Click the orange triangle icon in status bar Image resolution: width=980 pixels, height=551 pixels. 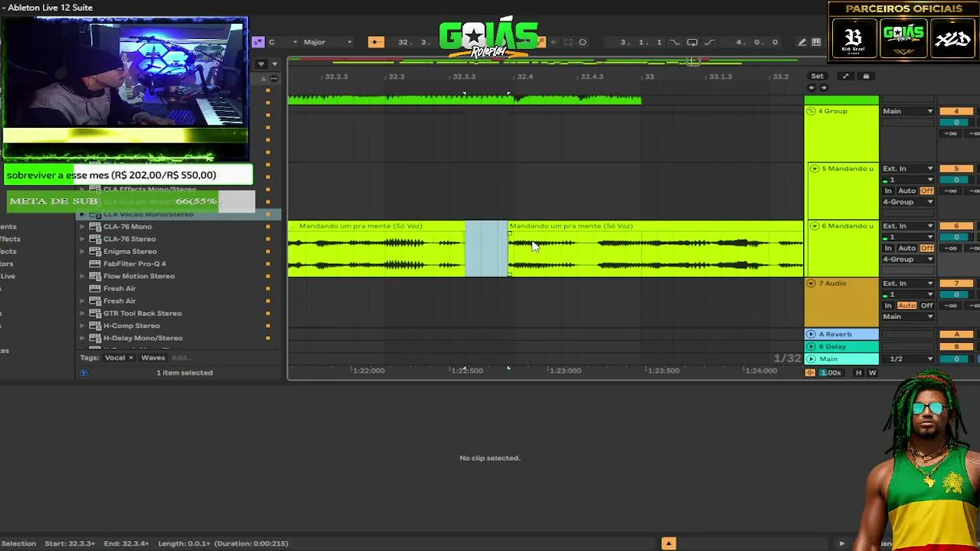668,543
